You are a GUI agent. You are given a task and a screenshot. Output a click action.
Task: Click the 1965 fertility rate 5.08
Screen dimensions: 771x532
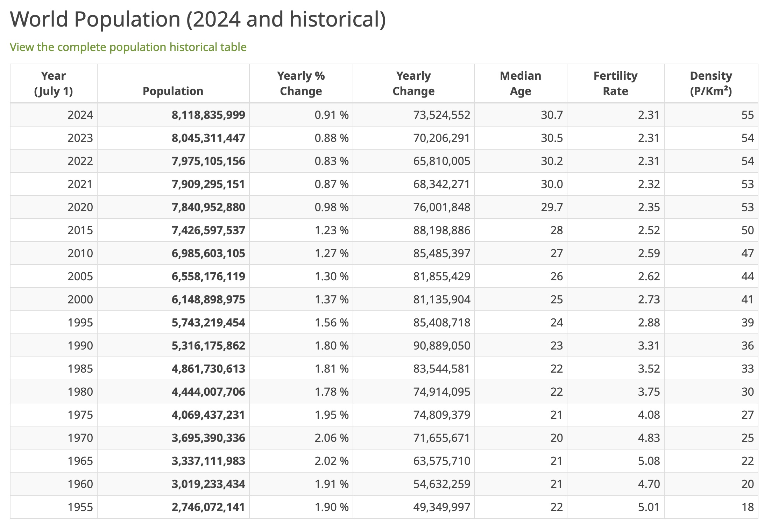tap(649, 461)
